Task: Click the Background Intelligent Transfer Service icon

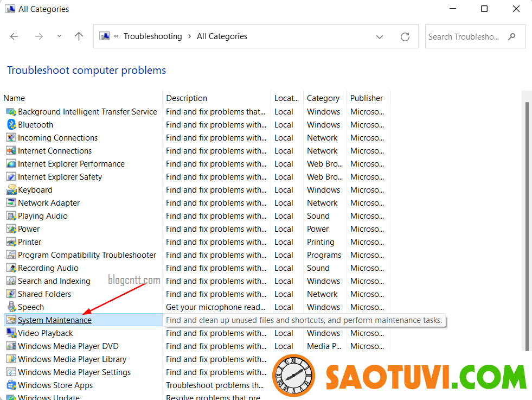Action: click(11, 112)
